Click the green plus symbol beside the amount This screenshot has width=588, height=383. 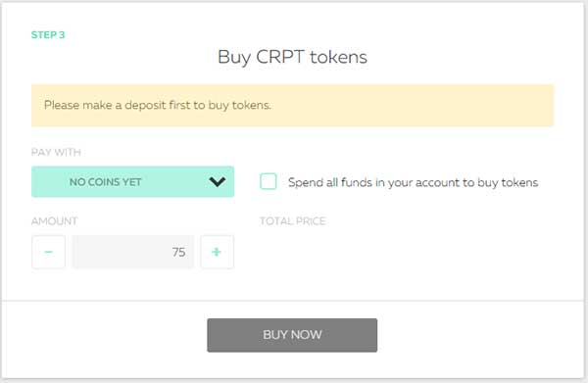point(217,252)
